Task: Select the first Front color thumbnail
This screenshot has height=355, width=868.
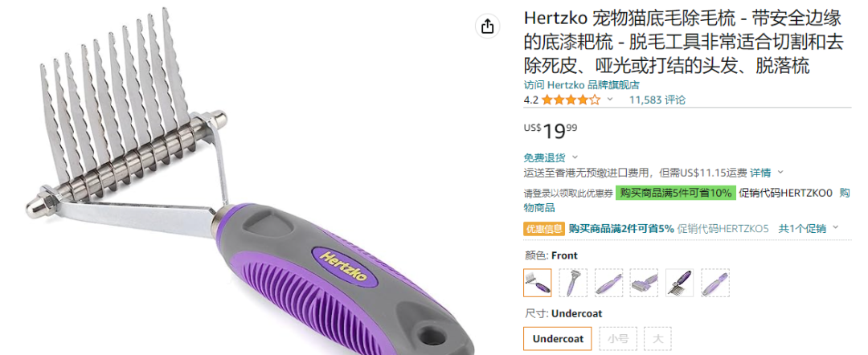Action: point(537,283)
